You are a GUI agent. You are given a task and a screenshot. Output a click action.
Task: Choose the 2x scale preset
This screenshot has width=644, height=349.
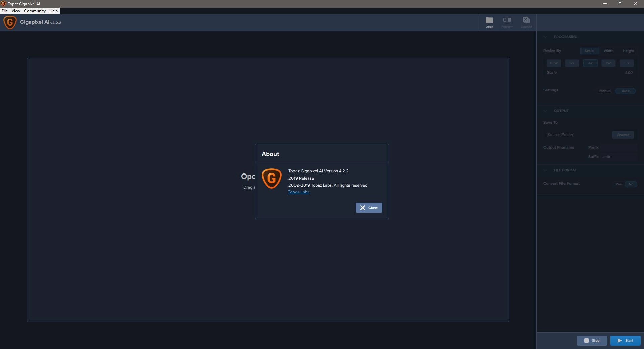coord(572,63)
